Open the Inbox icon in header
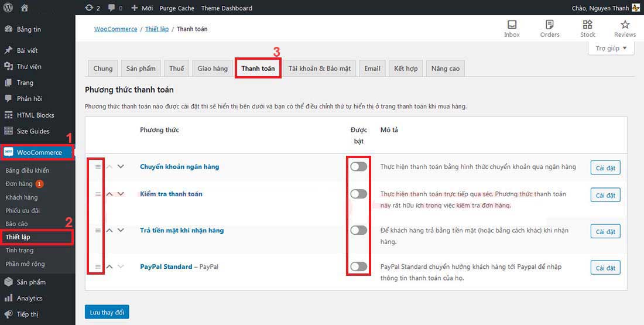Screen dimensions: 644x325 (x=512, y=25)
